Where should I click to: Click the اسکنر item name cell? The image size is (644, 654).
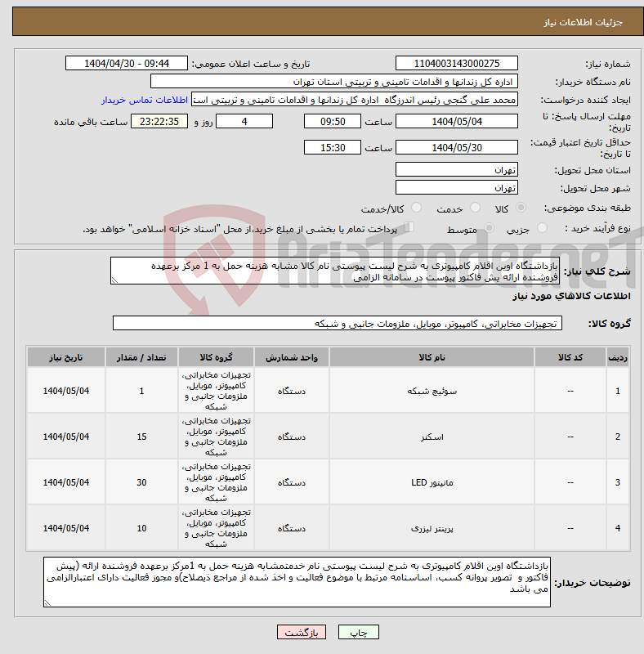[432, 437]
